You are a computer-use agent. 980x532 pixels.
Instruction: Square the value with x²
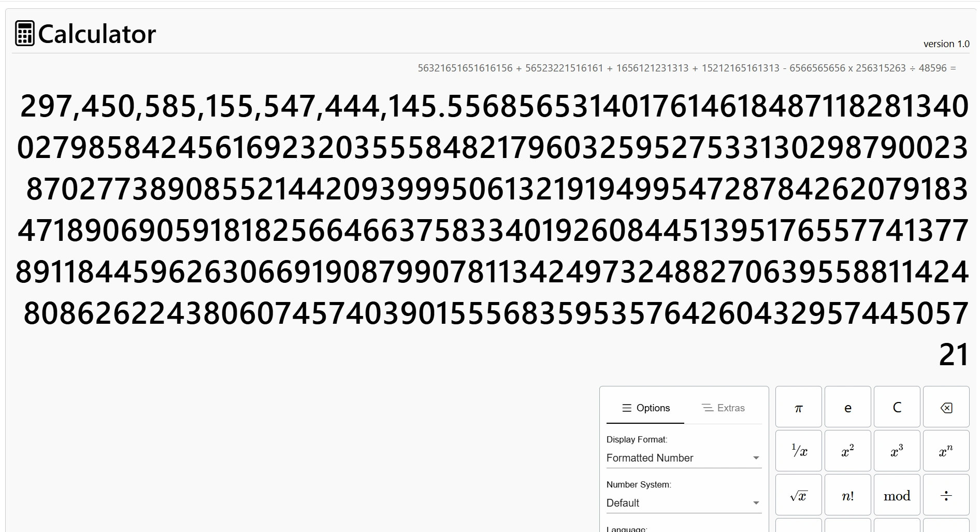point(847,451)
